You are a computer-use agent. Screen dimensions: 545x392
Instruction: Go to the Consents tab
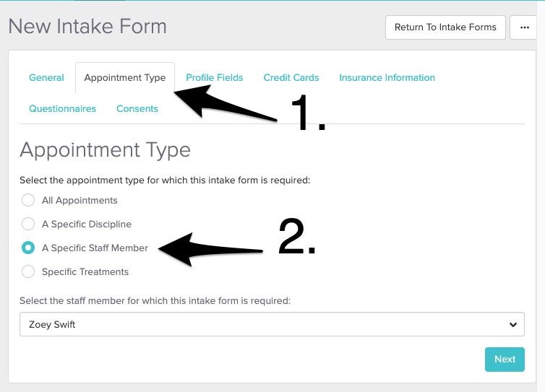click(x=137, y=108)
